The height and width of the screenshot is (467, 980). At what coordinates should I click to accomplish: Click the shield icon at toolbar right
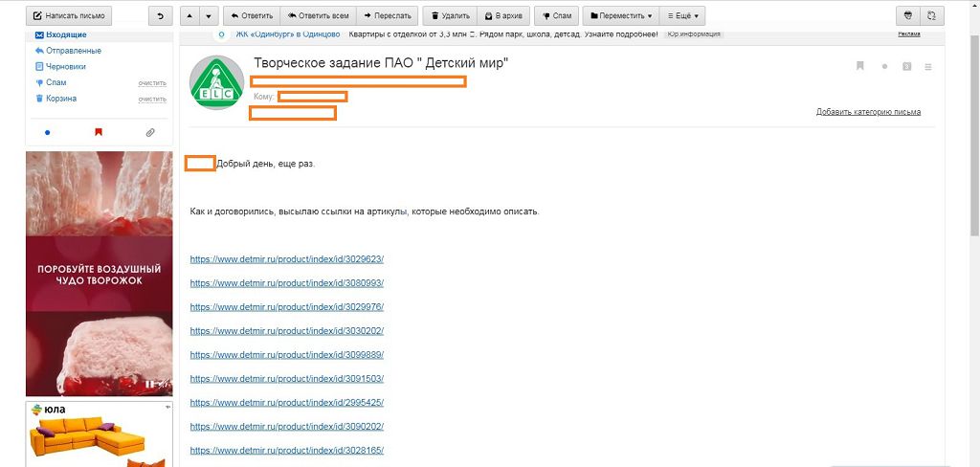pos(908,15)
